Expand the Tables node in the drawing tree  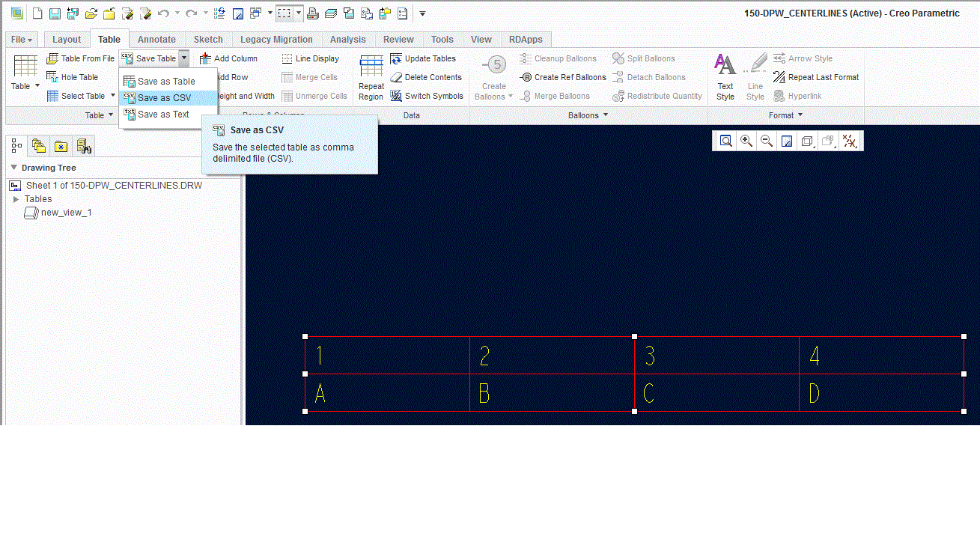point(16,199)
